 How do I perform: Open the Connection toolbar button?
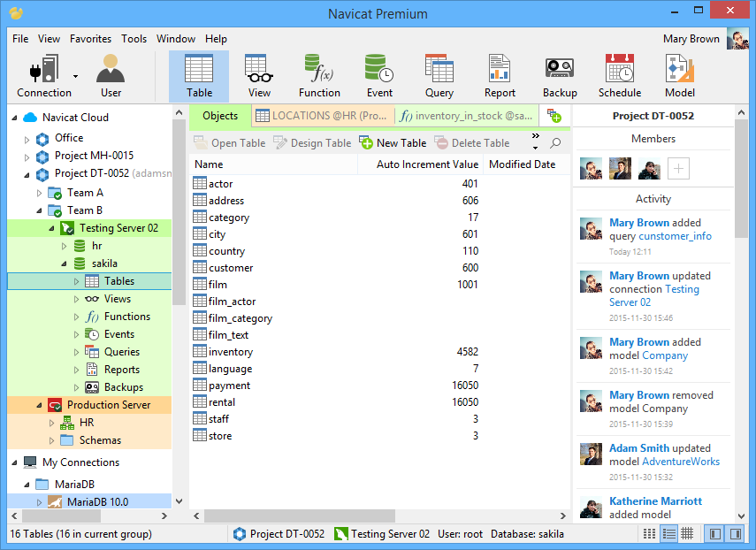point(44,76)
